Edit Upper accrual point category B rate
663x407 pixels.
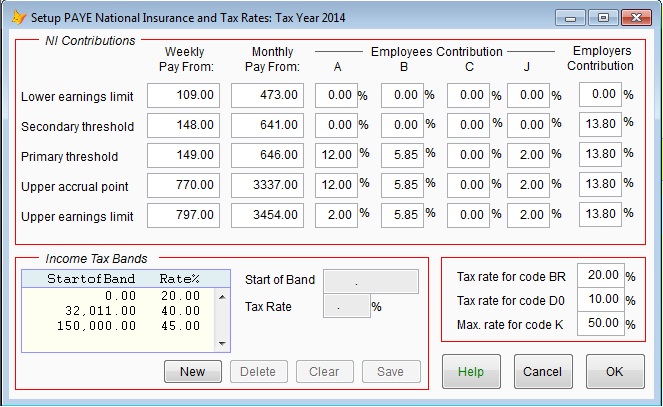point(402,185)
